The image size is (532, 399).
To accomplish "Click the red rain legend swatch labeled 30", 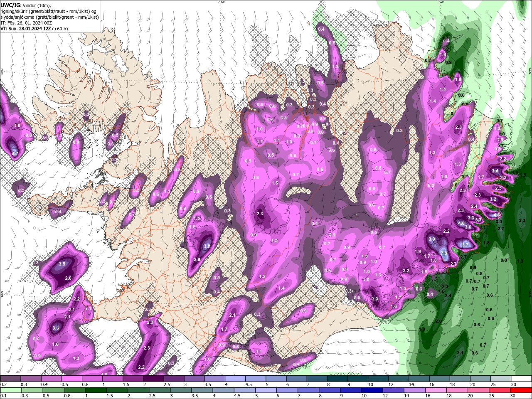I will point(521,390).
